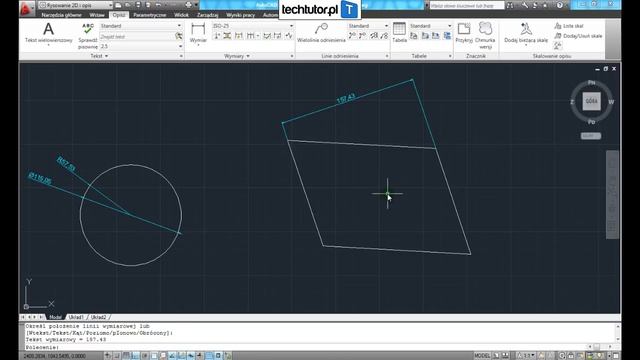Select the Tekst wielowierszowy tool

coord(49,33)
